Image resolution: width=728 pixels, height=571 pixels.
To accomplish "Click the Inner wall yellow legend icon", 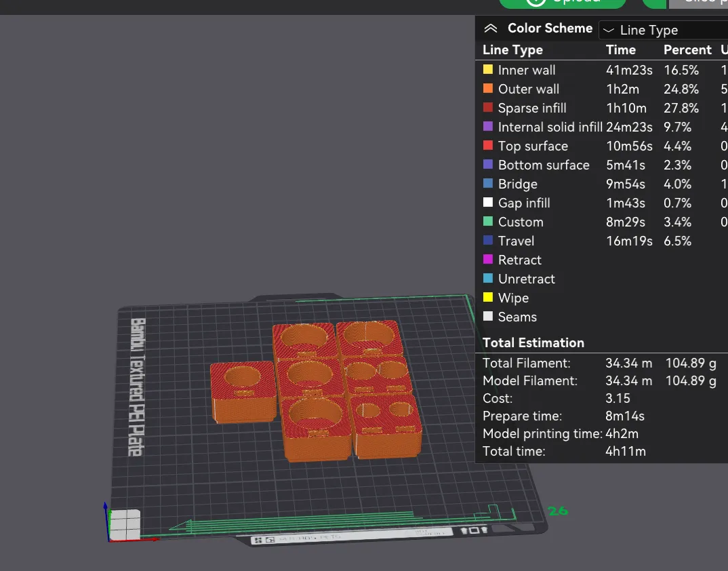I will [x=487, y=70].
